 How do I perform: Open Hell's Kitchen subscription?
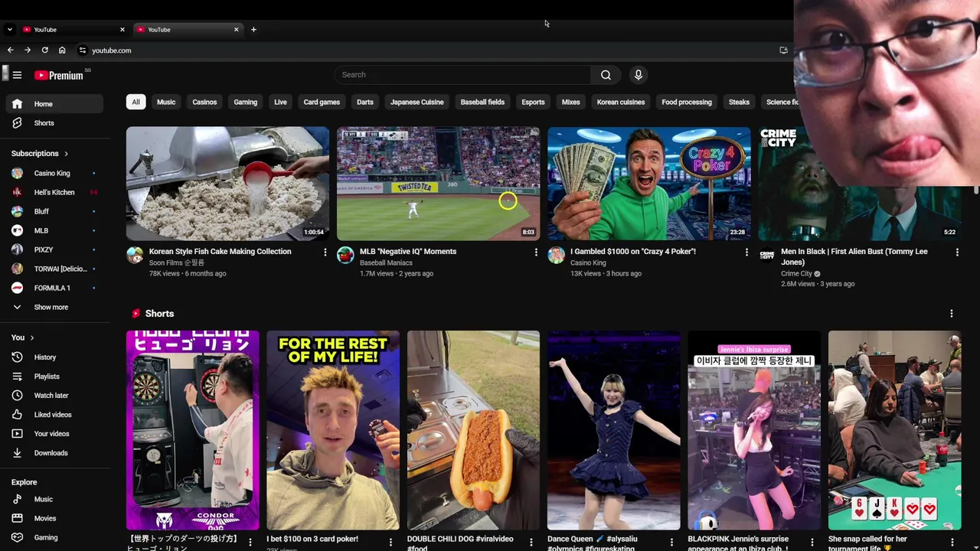point(54,192)
